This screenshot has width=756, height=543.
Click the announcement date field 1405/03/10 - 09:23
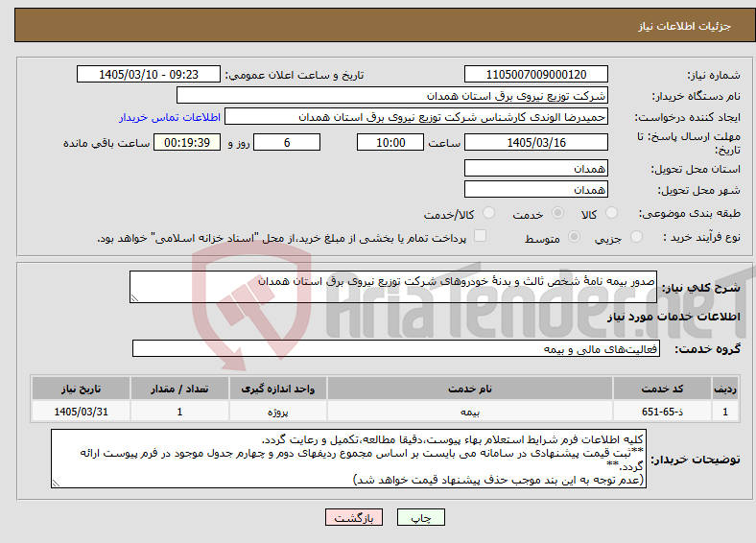[x=149, y=74]
